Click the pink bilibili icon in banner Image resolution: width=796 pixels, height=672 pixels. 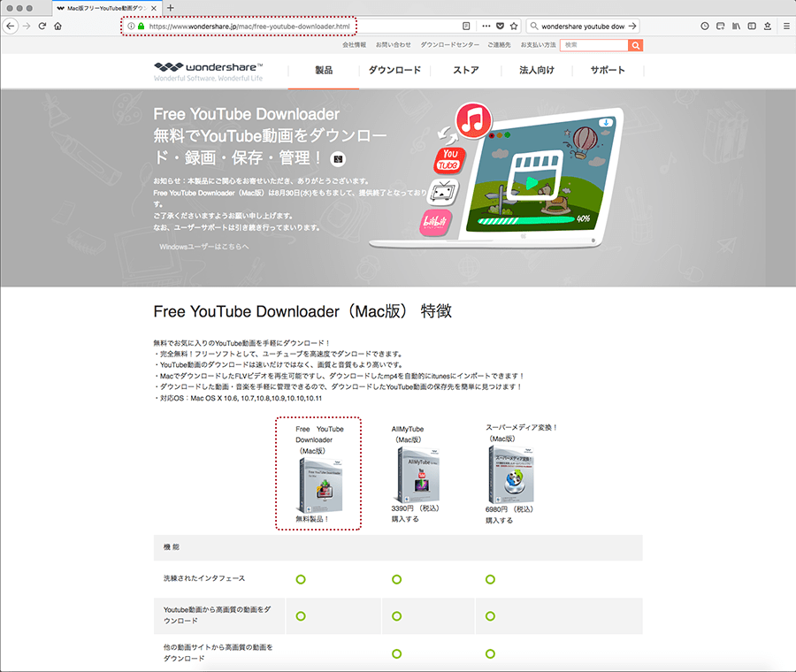click(435, 222)
